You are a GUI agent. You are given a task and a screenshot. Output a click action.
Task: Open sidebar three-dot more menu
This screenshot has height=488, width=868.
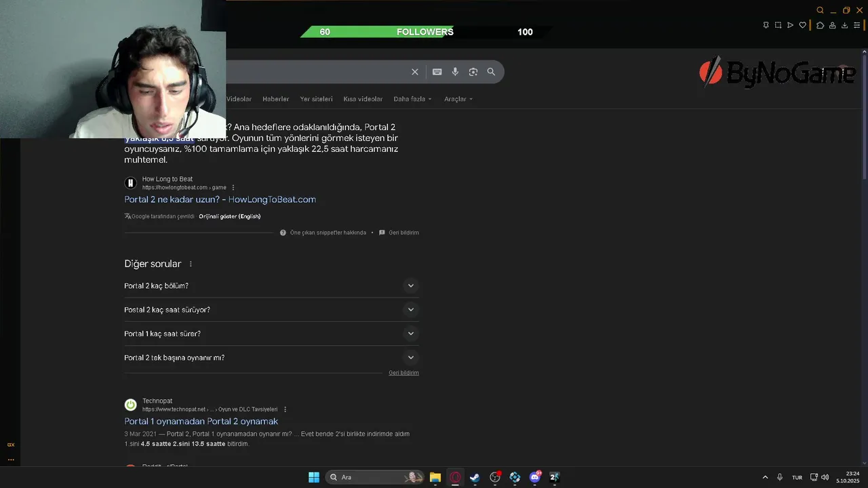coord(11,460)
